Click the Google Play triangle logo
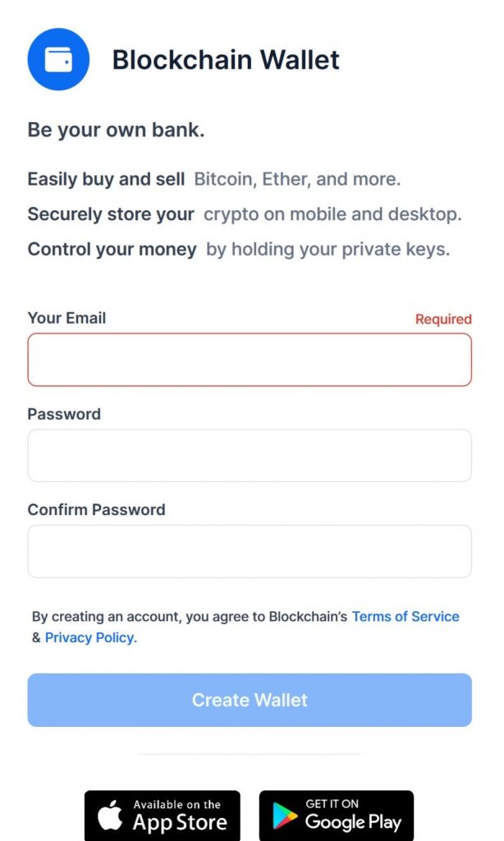The height and width of the screenshot is (841, 504). coord(285,816)
